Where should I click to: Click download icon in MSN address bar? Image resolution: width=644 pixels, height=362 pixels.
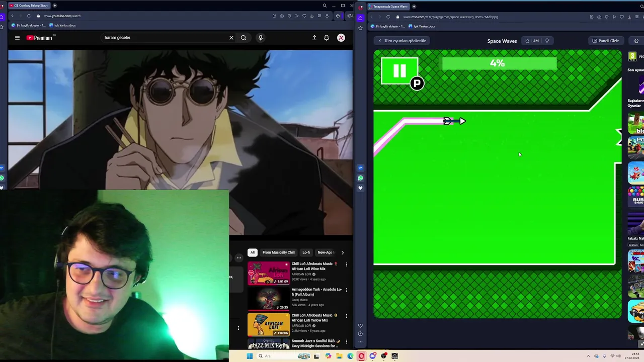tap(629, 17)
